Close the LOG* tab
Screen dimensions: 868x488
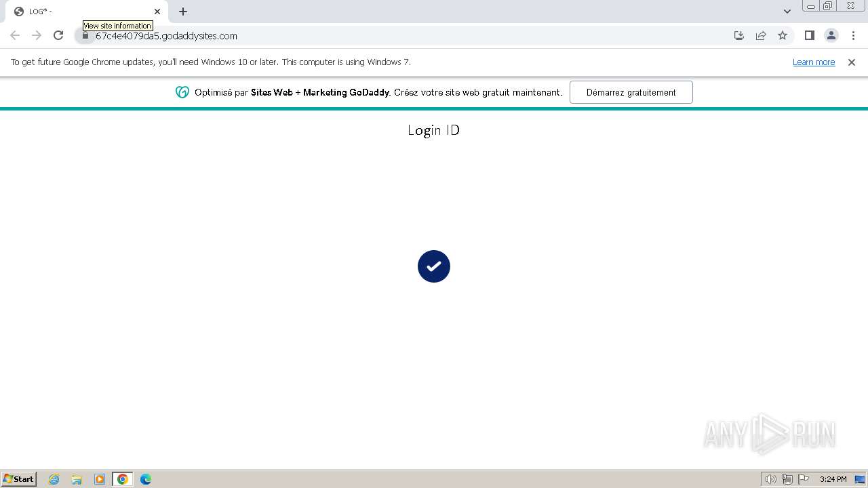(x=157, y=12)
